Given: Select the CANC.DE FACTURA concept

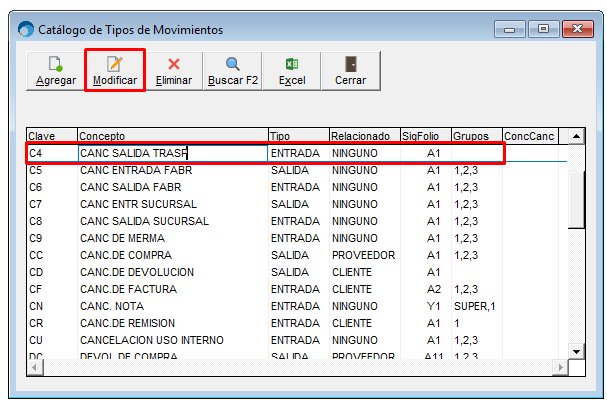Looking at the screenshot, I should point(128,290).
